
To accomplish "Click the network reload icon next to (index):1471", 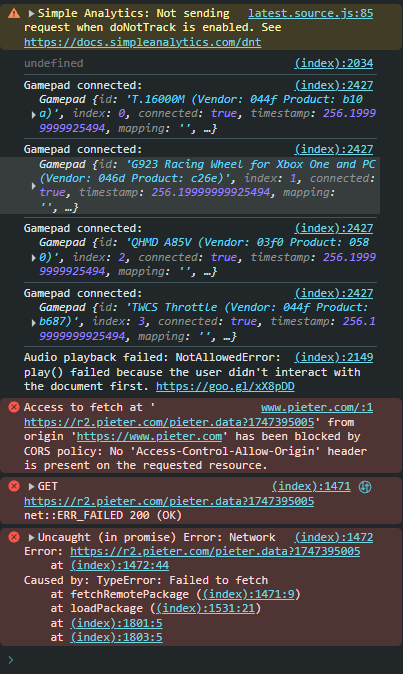I will click(365, 487).
